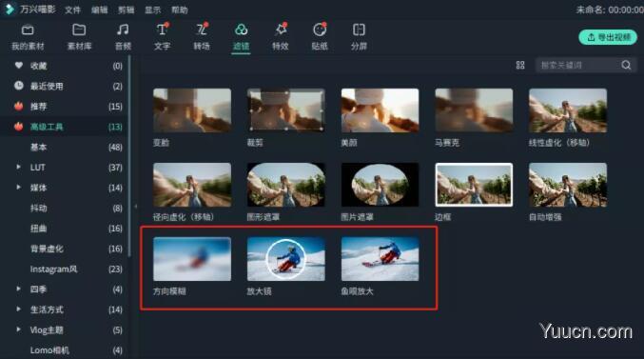Open the 文字 text tool icon

click(x=162, y=30)
